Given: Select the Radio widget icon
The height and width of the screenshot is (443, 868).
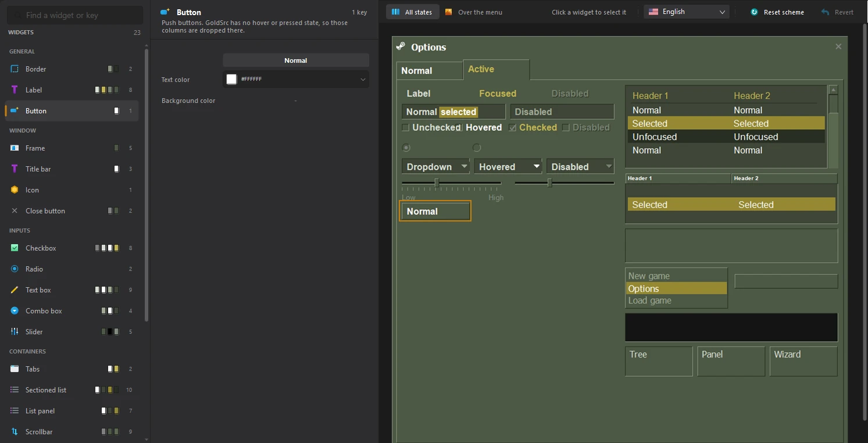Looking at the screenshot, I should point(15,269).
